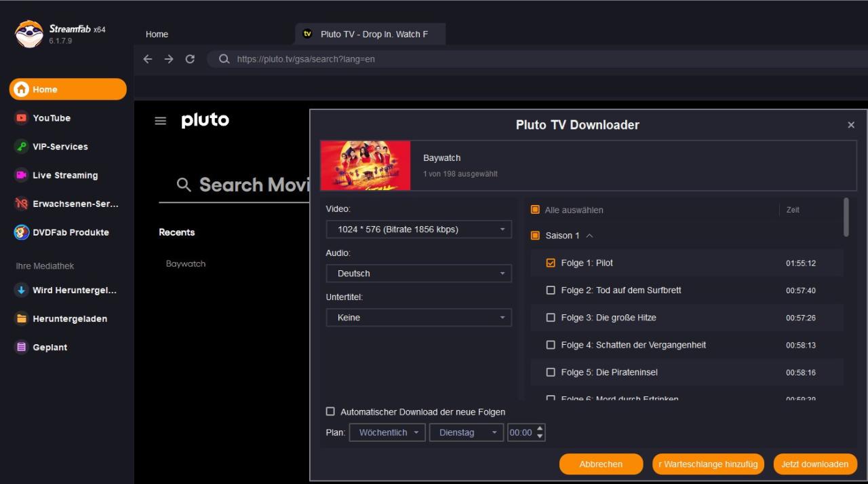
Task: Reload the page with refresh icon
Action: click(190, 59)
